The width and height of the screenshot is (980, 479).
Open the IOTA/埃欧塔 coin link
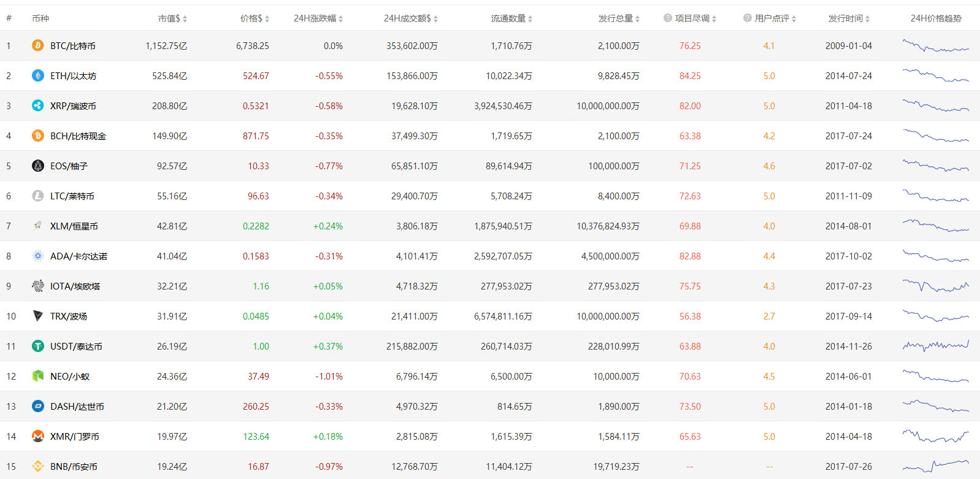click(75, 286)
